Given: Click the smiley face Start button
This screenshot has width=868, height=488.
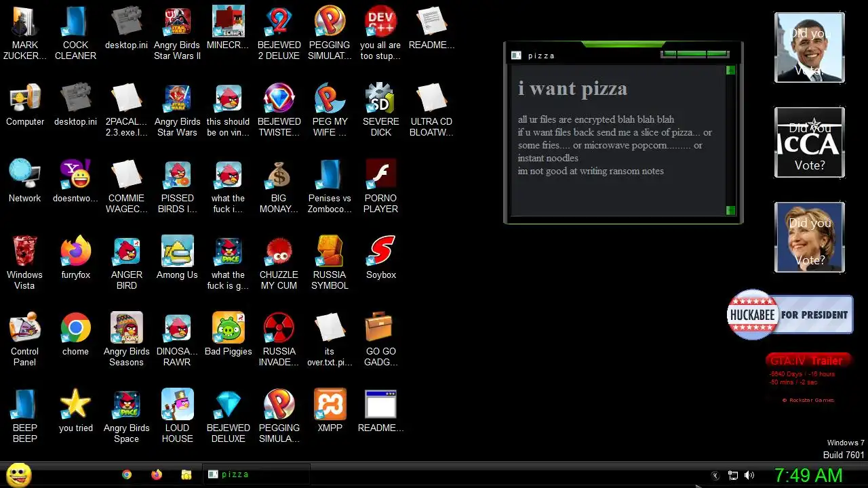Looking at the screenshot, I should (18, 474).
